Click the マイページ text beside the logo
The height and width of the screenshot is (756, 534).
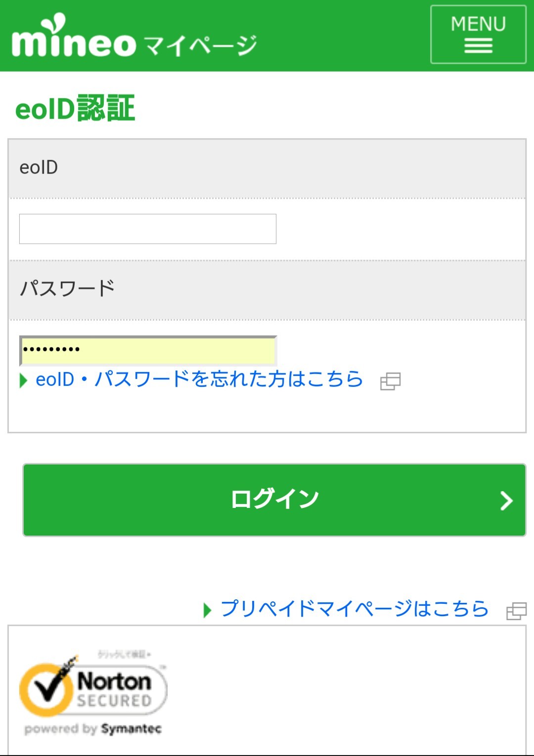coord(200,45)
